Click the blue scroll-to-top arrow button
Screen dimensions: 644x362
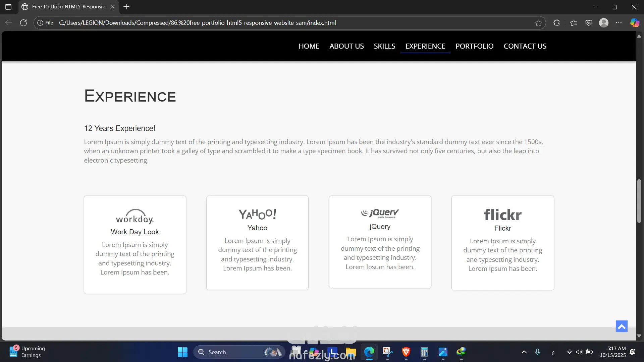(622, 326)
